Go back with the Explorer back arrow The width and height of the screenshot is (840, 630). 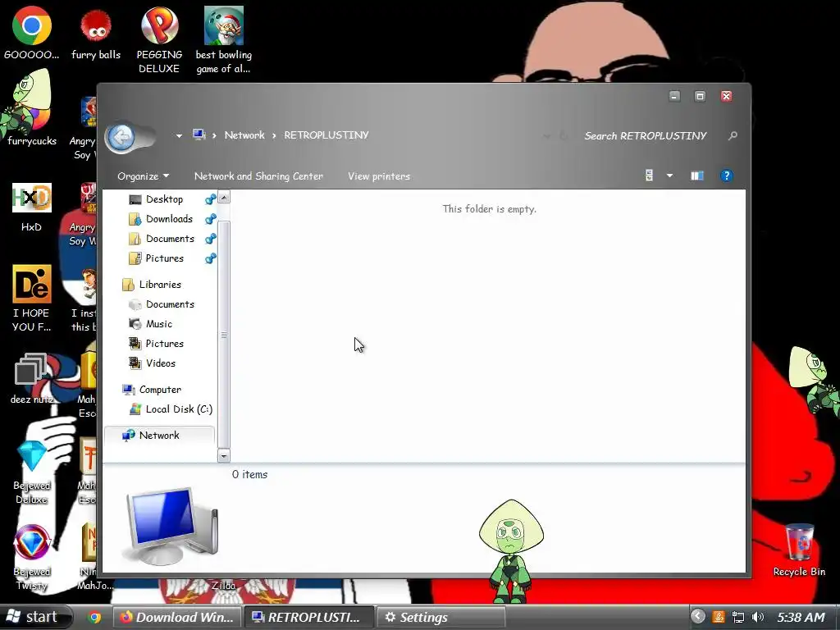click(x=121, y=137)
